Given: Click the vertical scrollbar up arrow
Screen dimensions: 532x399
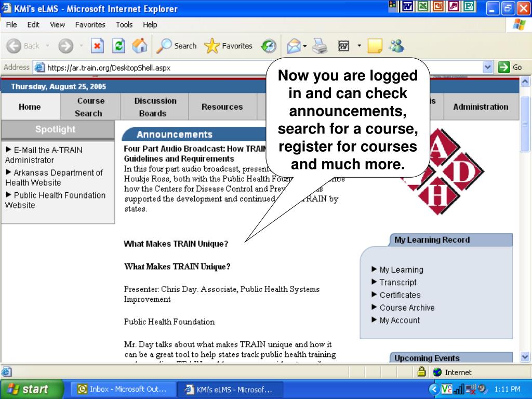Looking at the screenshot, I should (525, 82).
